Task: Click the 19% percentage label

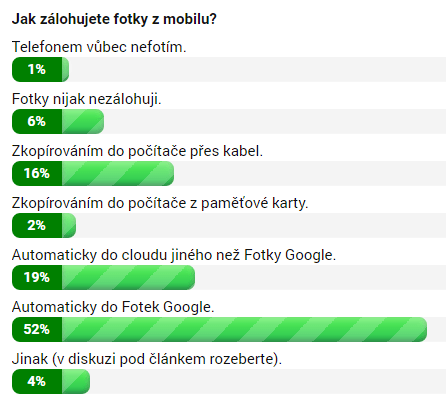Action: (x=37, y=277)
